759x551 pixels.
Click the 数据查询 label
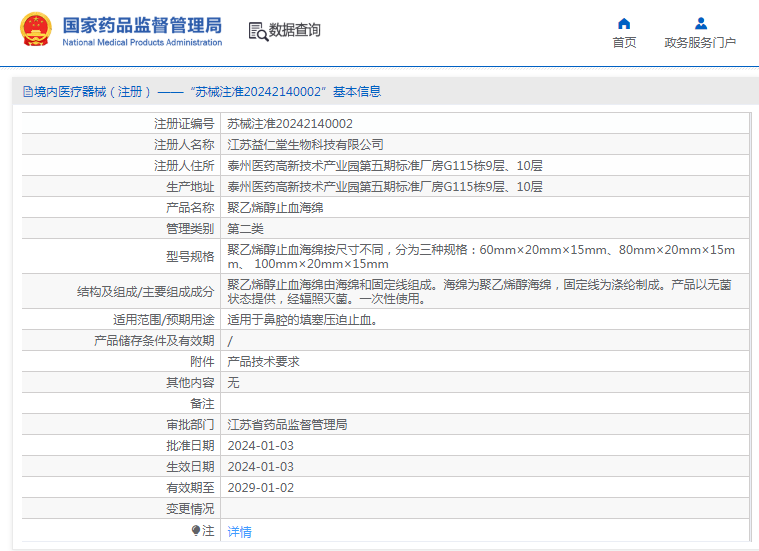point(294,30)
